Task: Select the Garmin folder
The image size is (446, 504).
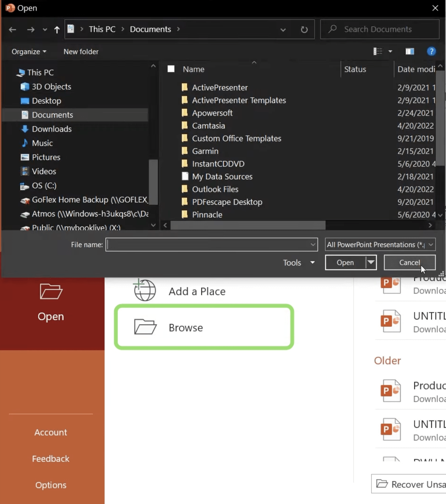Action: click(x=205, y=151)
